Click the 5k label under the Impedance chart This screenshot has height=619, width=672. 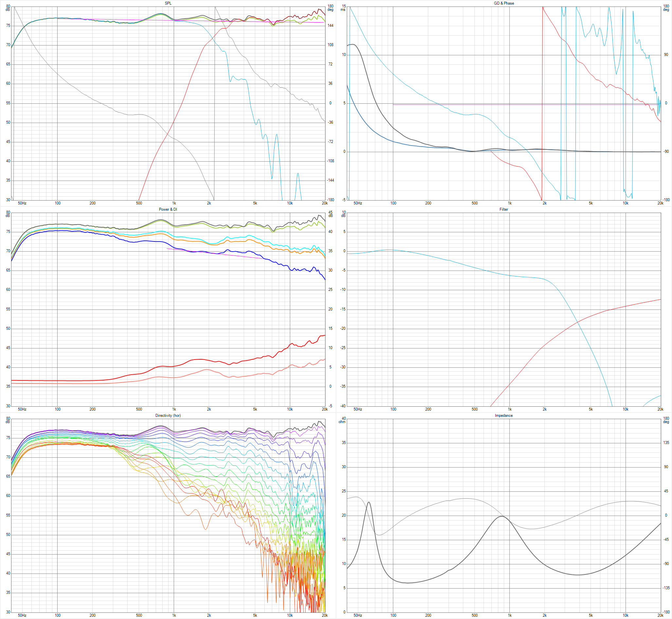coord(591,615)
